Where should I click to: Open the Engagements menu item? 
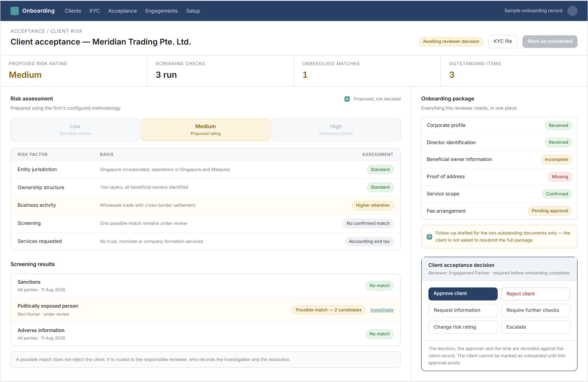click(161, 11)
